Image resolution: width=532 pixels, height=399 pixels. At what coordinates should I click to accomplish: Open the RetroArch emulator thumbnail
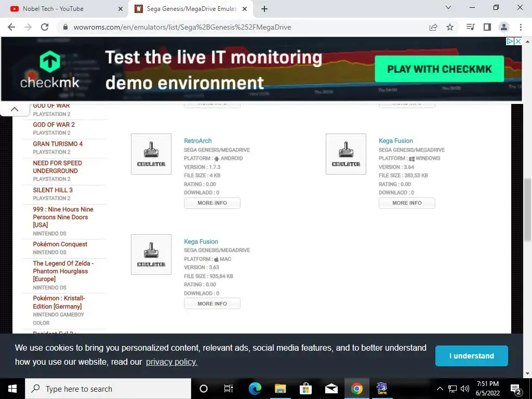click(x=151, y=154)
